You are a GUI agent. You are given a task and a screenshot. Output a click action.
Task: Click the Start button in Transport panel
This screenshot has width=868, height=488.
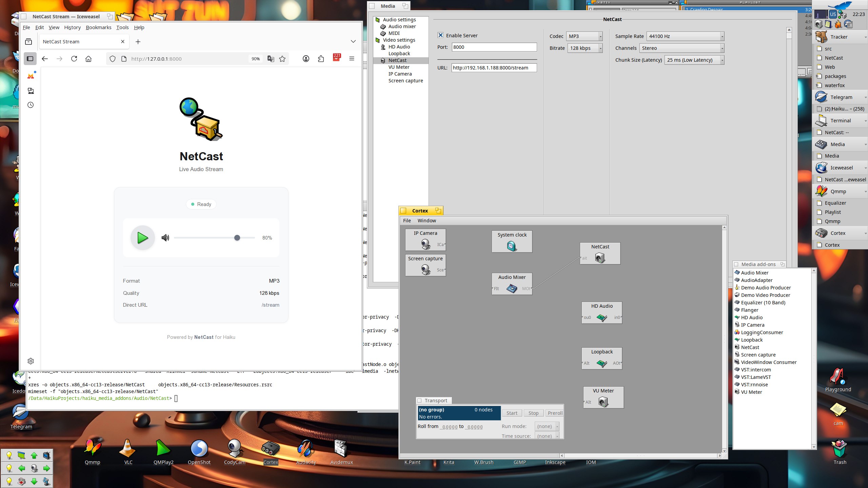[512, 413]
